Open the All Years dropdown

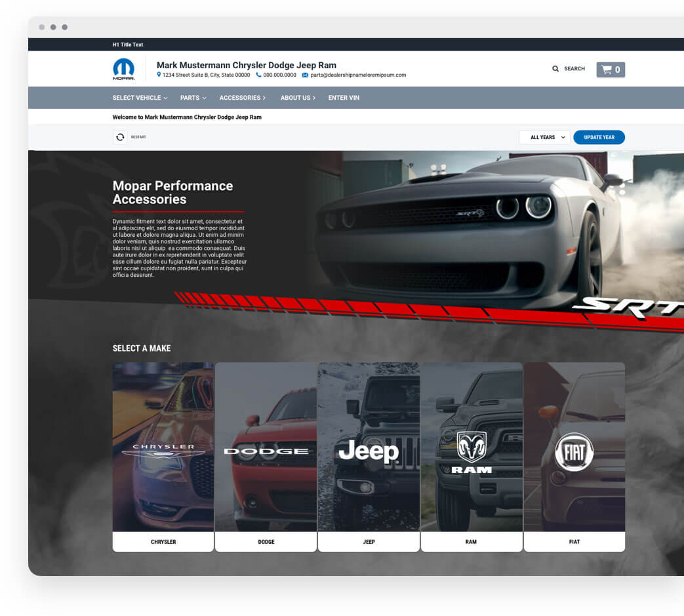pyautogui.click(x=544, y=137)
